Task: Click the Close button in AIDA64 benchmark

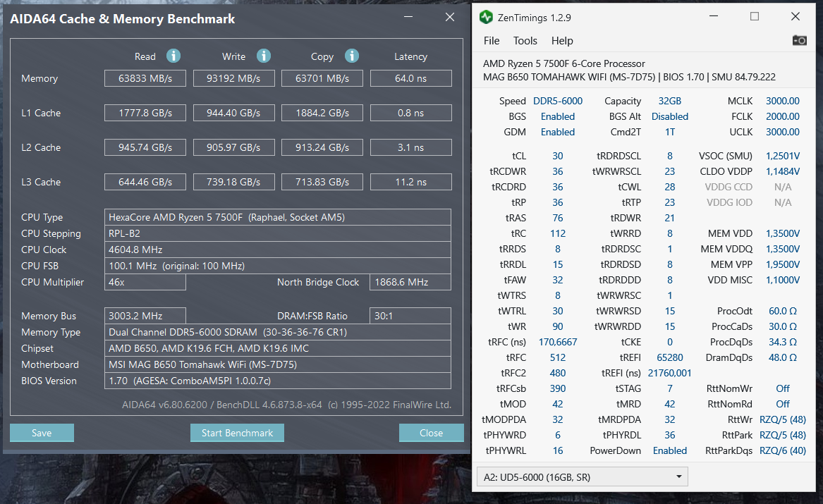Action: [x=431, y=433]
